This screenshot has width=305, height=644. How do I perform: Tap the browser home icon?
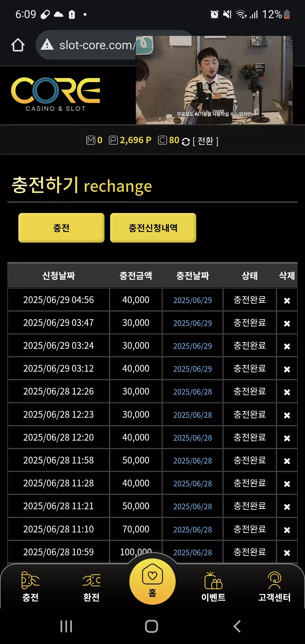(x=18, y=45)
